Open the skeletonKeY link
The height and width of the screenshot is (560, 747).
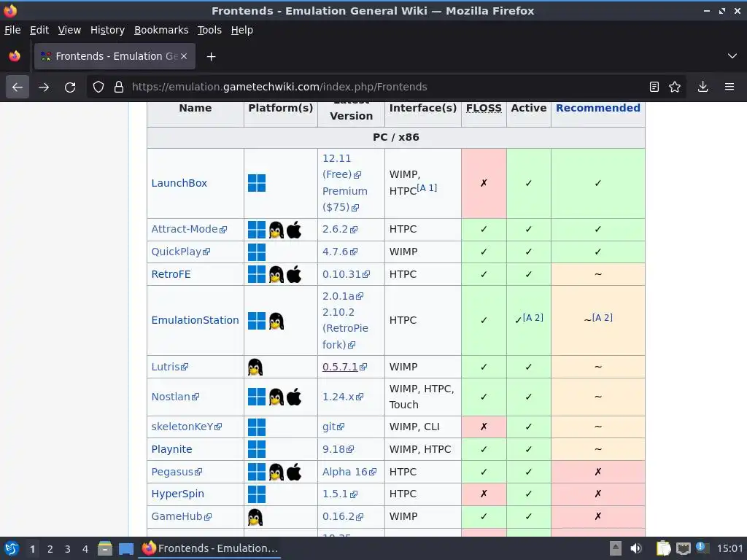[186, 427]
